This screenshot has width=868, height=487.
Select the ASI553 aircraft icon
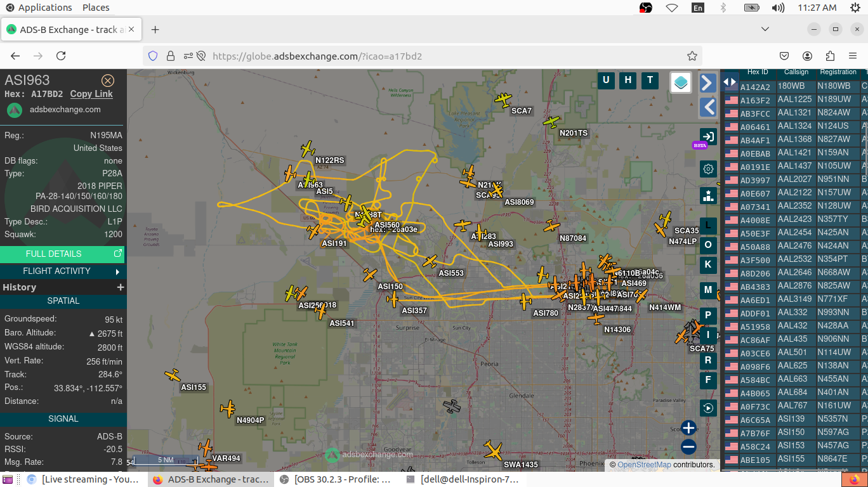tap(430, 261)
